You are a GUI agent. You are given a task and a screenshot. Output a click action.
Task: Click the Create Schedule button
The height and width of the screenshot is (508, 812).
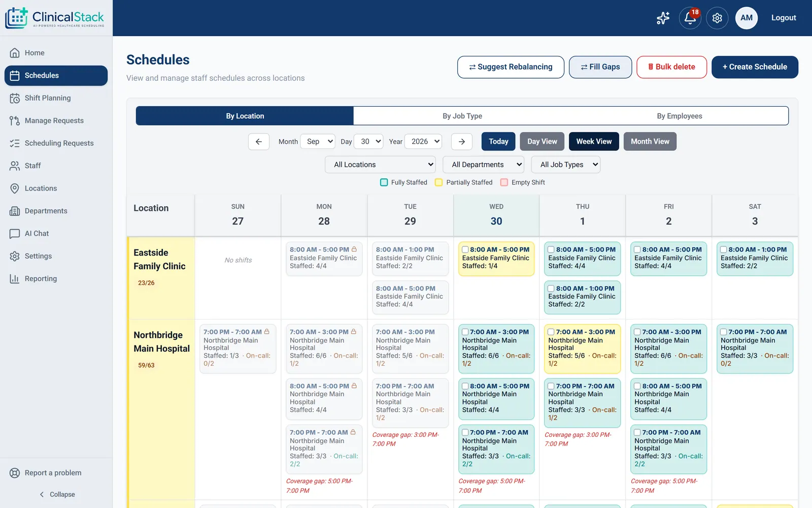(x=755, y=67)
